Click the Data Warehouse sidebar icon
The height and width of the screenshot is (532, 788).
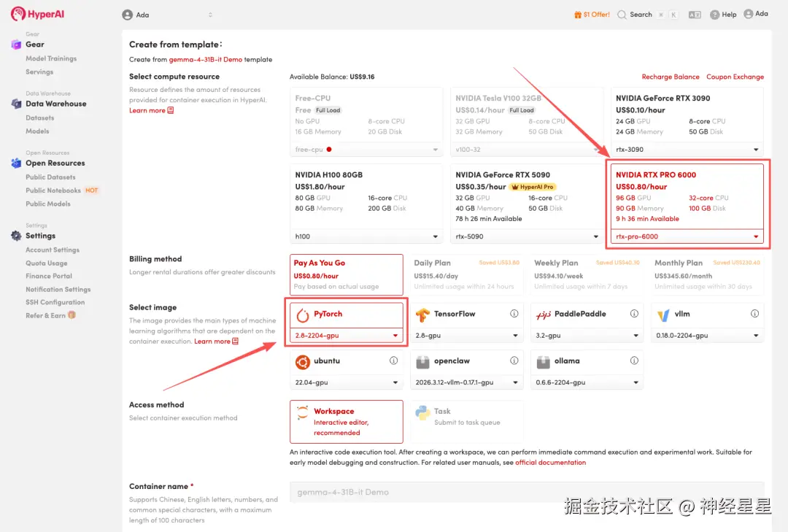[x=16, y=104]
